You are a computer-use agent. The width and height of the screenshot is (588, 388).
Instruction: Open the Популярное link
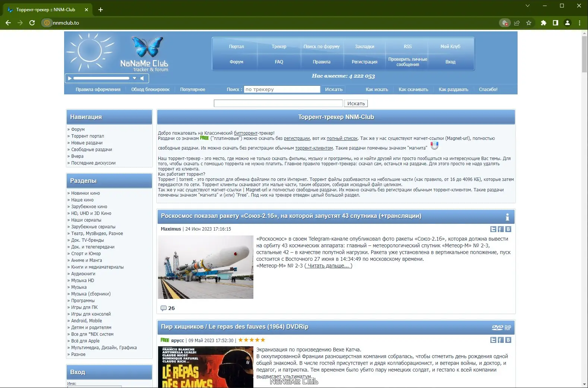[x=193, y=90]
